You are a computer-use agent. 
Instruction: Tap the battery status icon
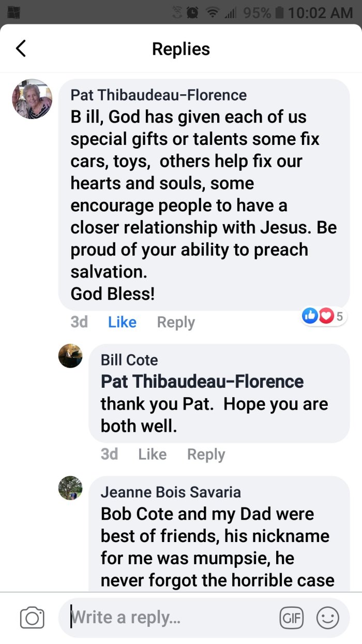click(280, 12)
